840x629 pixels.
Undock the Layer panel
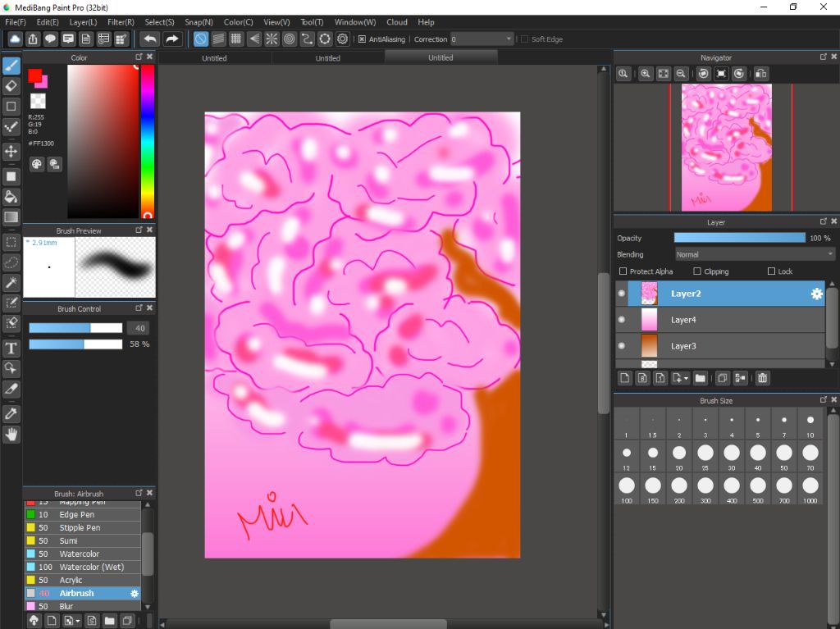824,221
